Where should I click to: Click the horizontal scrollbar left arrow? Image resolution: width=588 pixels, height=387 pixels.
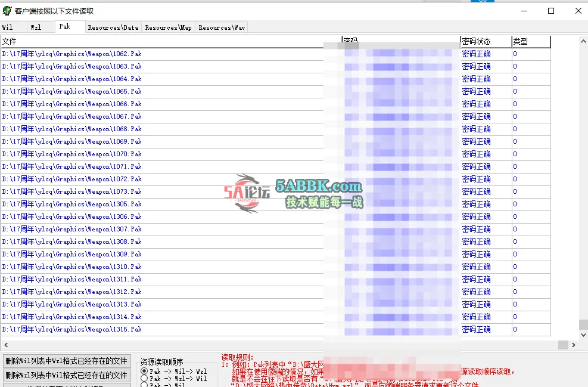click(x=5, y=345)
